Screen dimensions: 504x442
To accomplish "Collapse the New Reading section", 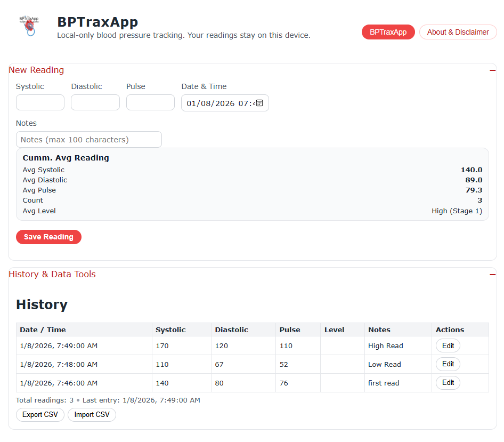I will (x=492, y=70).
